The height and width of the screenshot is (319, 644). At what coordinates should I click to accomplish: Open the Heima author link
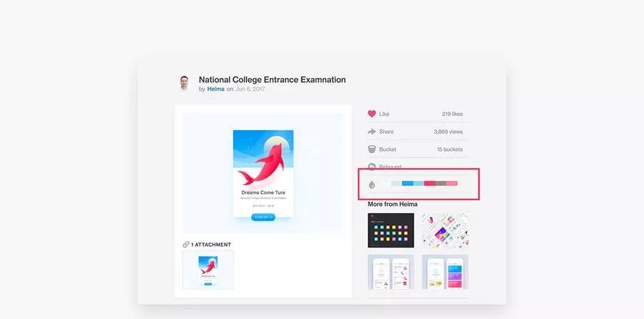215,89
